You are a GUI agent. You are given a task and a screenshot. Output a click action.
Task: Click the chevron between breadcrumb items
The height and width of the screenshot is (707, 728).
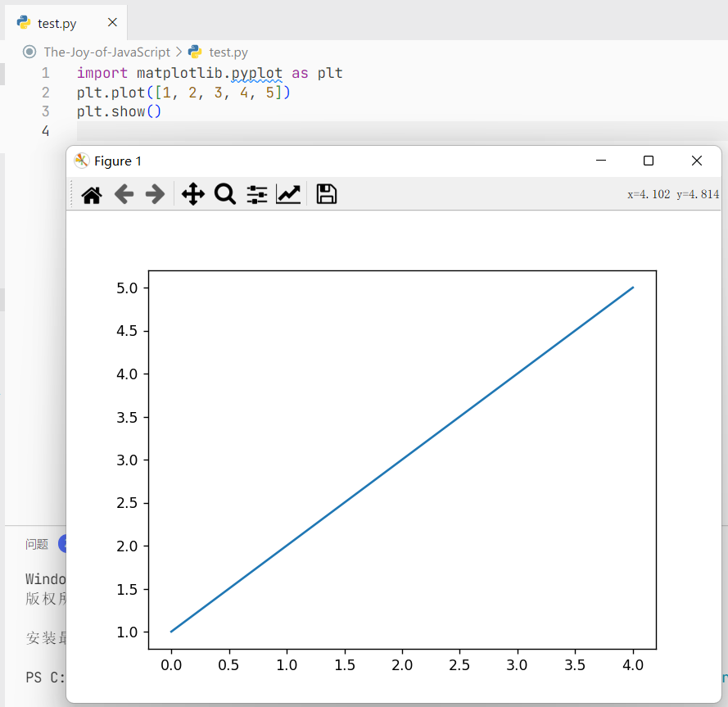179,52
